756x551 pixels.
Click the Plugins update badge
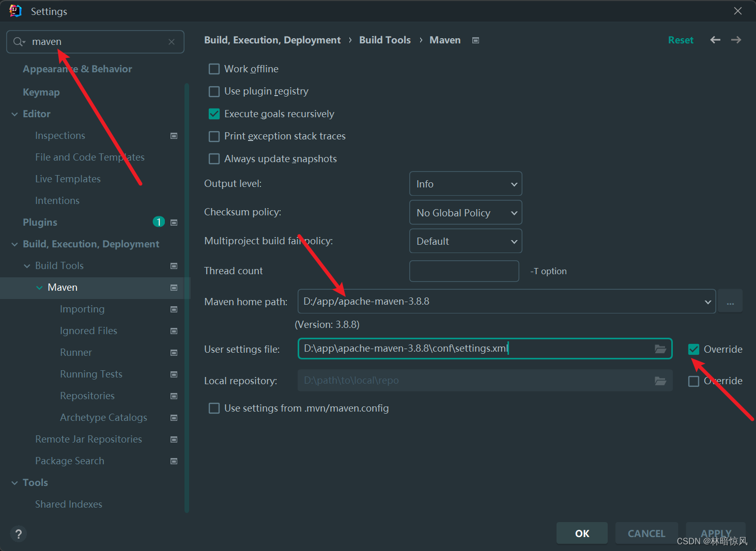(159, 222)
